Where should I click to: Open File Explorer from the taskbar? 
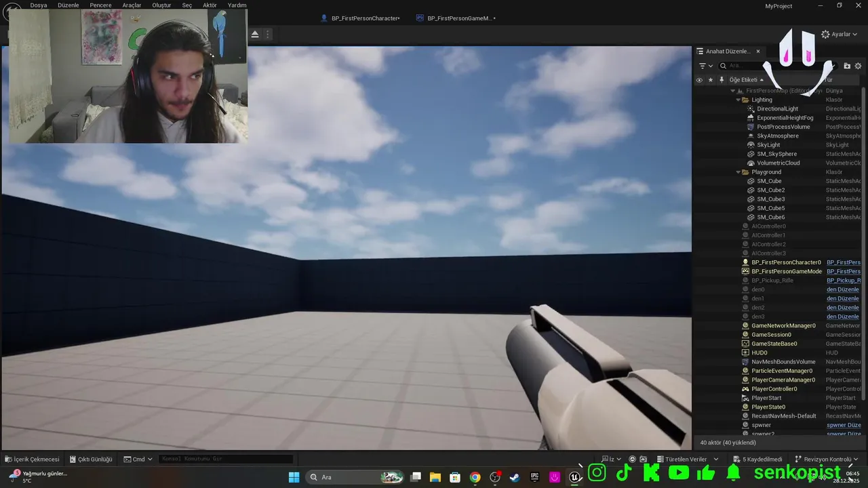coord(435,477)
